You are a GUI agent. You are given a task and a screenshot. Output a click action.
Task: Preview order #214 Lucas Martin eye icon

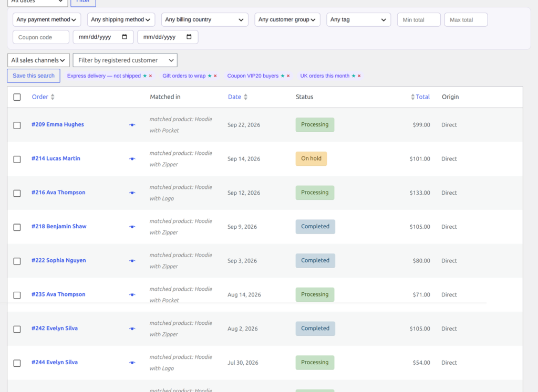[132, 159]
